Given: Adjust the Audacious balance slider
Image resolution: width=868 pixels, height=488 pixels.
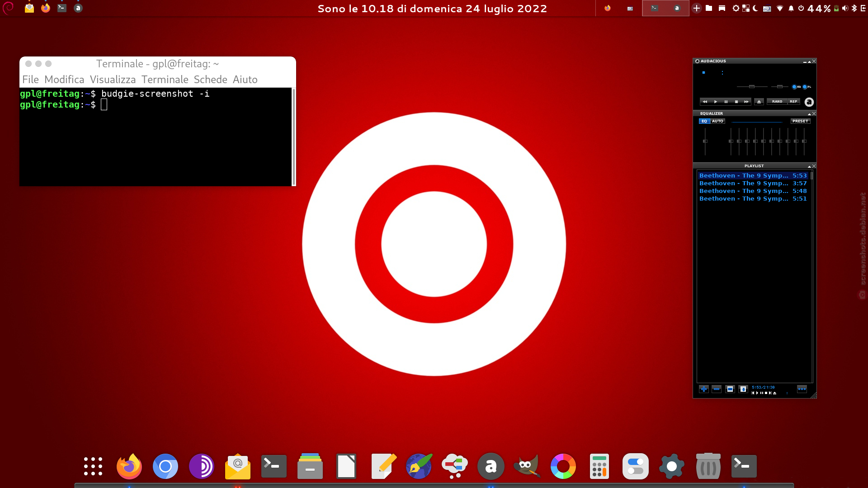Looking at the screenshot, I should click(x=780, y=86).
